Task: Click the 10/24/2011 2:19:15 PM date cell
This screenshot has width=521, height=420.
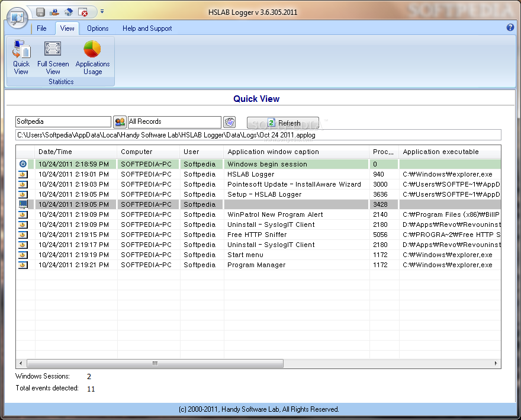Action: click(x=76, y=235)
